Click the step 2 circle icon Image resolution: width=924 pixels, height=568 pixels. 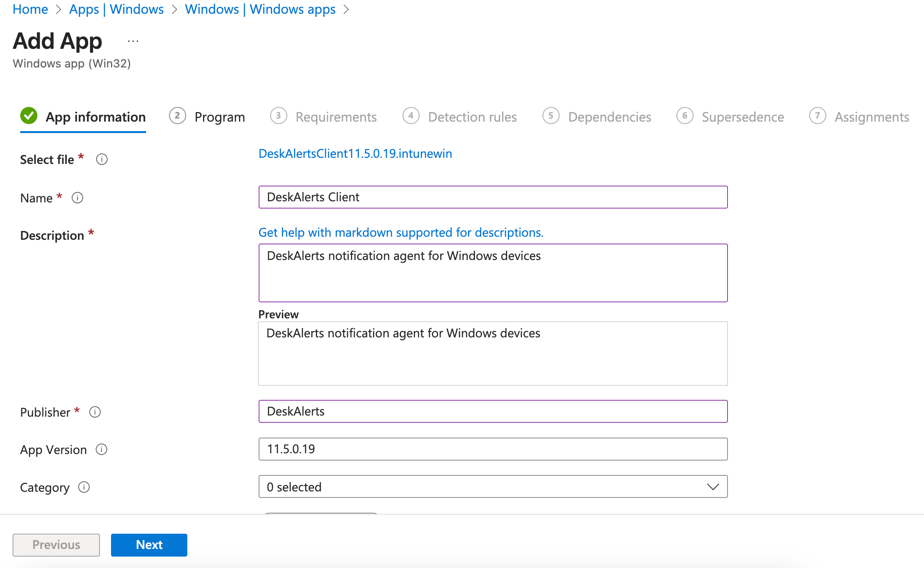[x=177, y=116]
